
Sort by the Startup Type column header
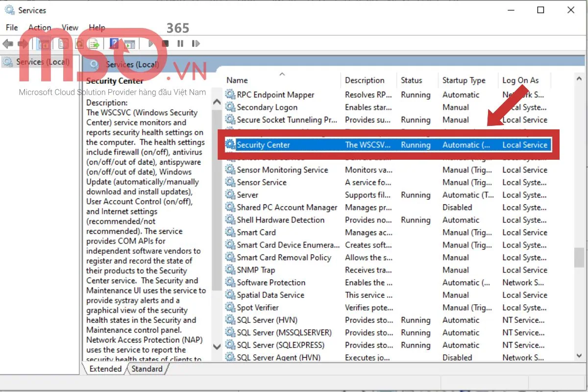(x=464, y=80)
